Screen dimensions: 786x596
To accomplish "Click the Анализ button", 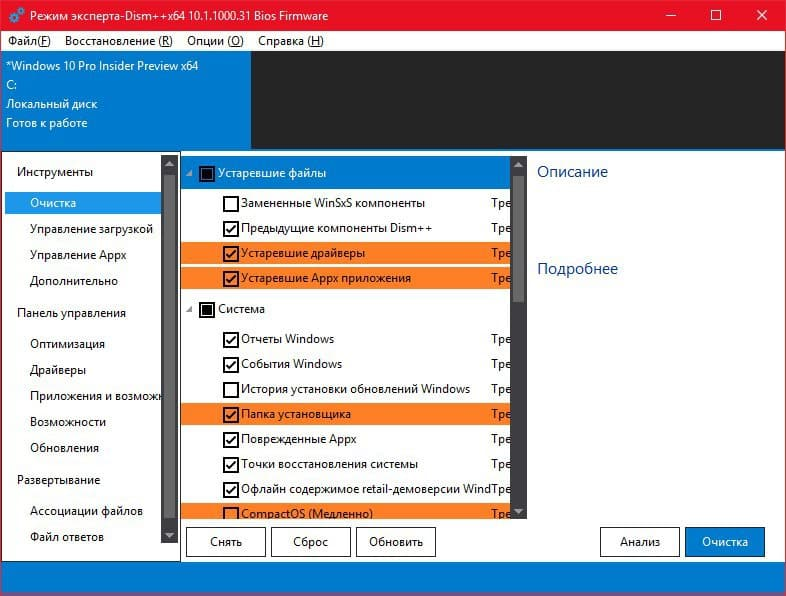I will (x=640, y=542).
